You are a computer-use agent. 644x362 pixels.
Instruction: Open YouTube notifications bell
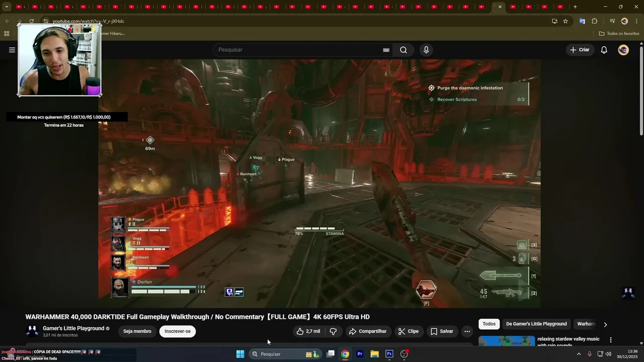(604, 50)
